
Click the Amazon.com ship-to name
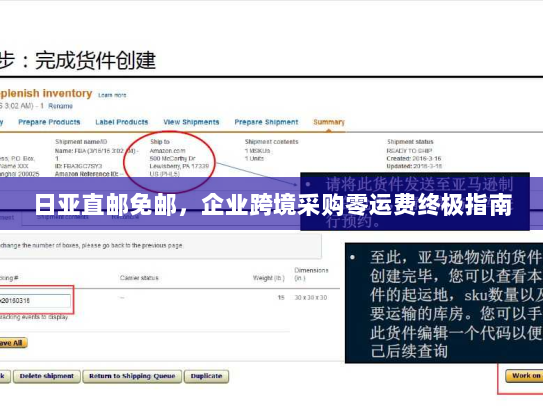pyautogui.click(x=168, y=151)
